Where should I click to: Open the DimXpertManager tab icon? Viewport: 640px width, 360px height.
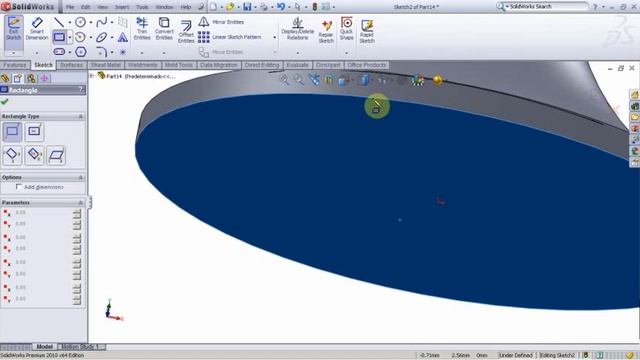(44, 78)
